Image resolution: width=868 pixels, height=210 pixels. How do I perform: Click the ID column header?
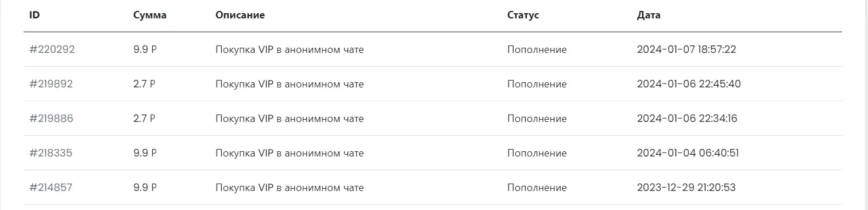tap(34, 16)
